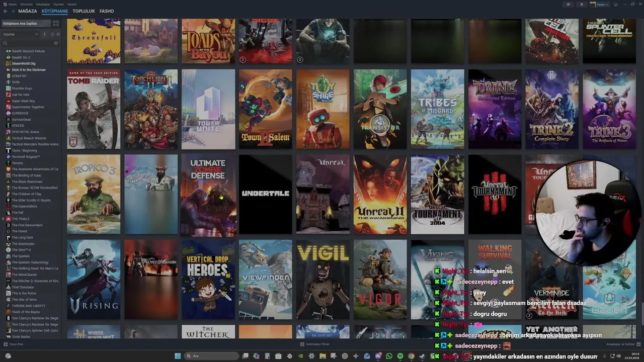Go forward with the navigation arrow
Screen dimensions: 644x362
12,11
